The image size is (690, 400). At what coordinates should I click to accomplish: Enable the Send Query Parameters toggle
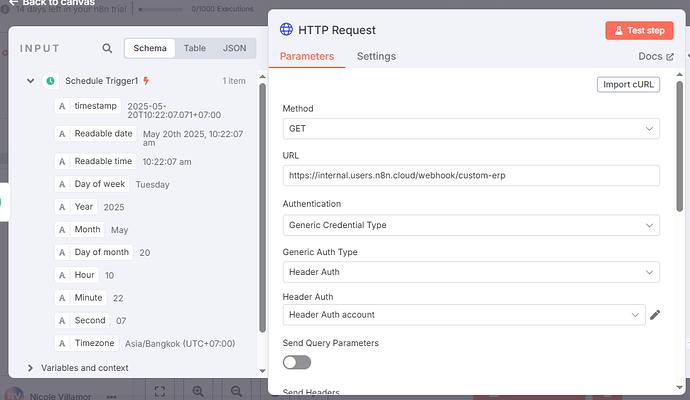point(297,362)
